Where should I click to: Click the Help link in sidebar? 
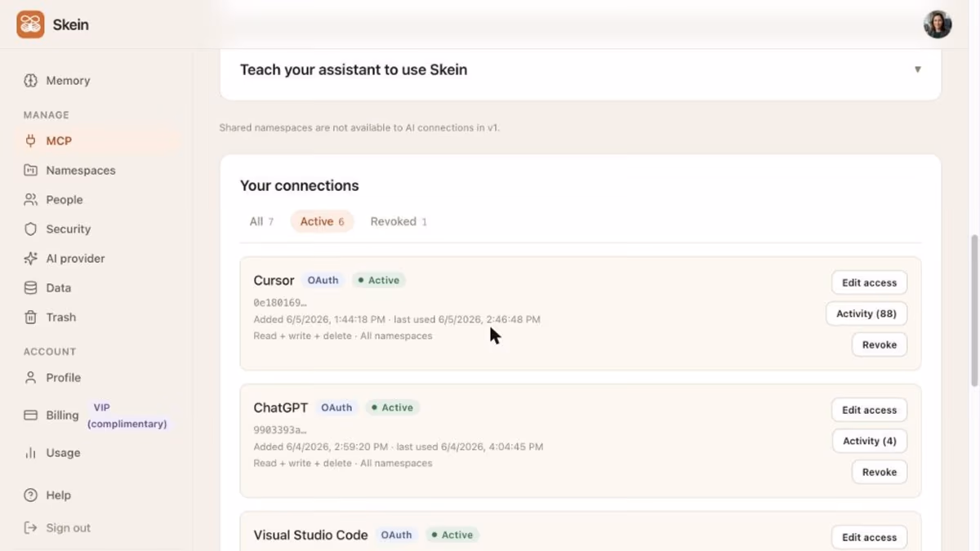(58, 495)
